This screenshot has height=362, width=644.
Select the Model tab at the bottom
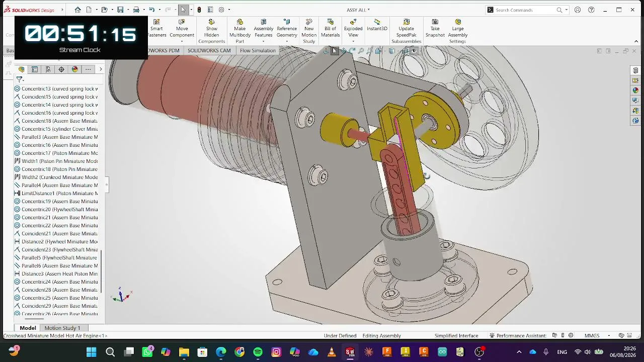click(x=28, y=328)
